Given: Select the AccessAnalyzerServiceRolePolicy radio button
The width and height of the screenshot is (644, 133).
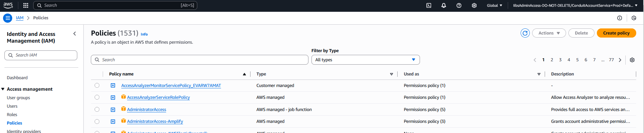Looking at the screenshot, I should coord(97,97).
